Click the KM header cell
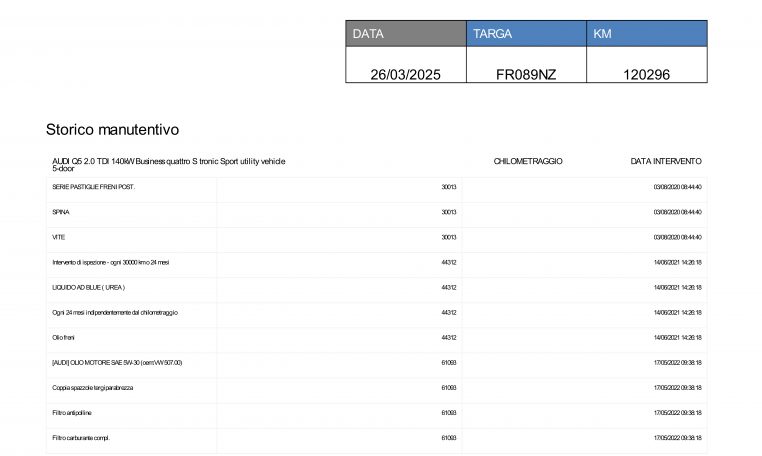762x456 pixels. [646, 34]
